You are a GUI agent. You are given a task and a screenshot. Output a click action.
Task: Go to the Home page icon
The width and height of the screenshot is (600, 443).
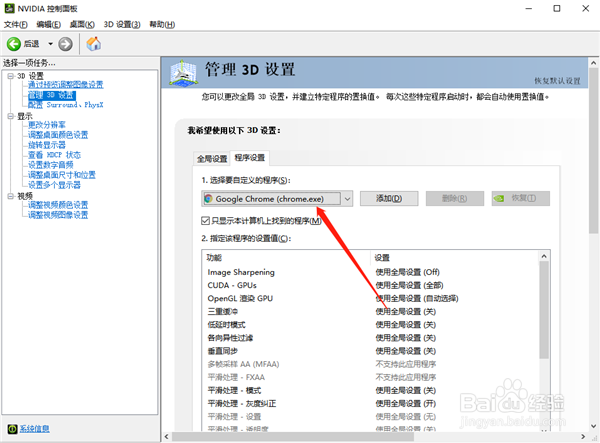[93, 44]
